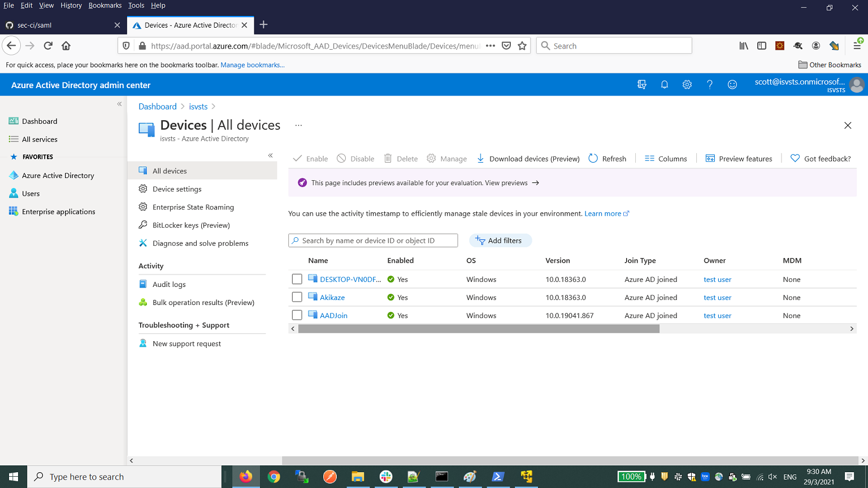Open the Firefox Bookmarks menu
Image resolution: width=868 pixels, height=488 pixels.
[x=105, y=5]
